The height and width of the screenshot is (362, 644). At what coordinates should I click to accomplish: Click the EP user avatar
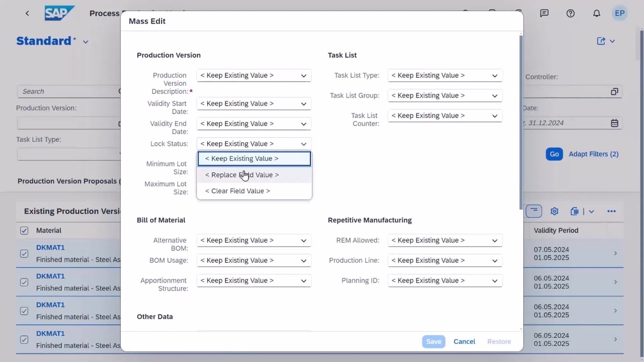(620, 13)
